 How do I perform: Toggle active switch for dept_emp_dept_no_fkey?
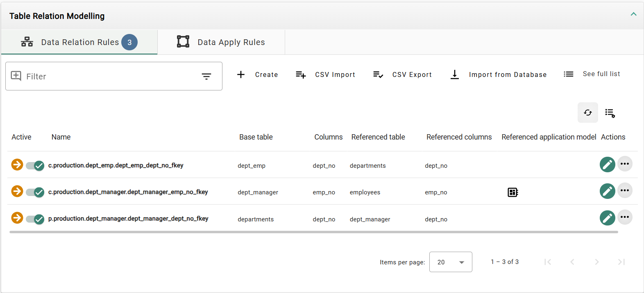coord(35,165)
